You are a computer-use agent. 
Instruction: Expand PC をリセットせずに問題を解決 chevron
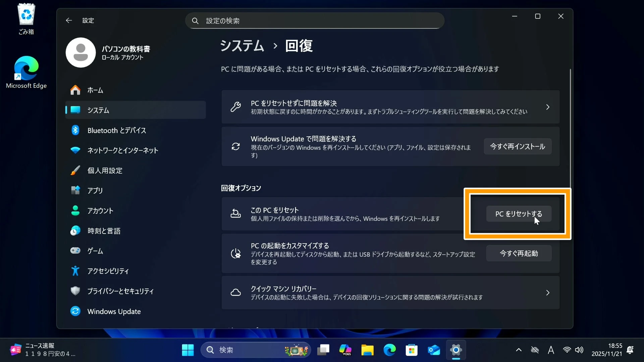(x=547, y=107)
